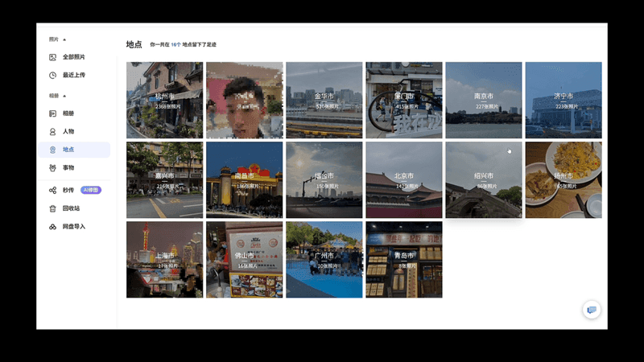The height and width of the screenshot is (362, 644).
Task: Click the 网盘导入 cloud import icon
Action: tap(53, 227)
